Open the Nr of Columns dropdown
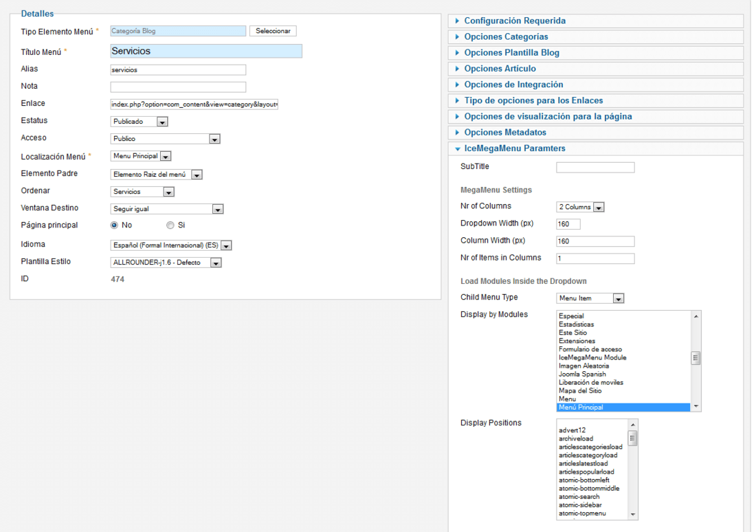The height and width of the screenshot is (532, 756). [580, 207]
